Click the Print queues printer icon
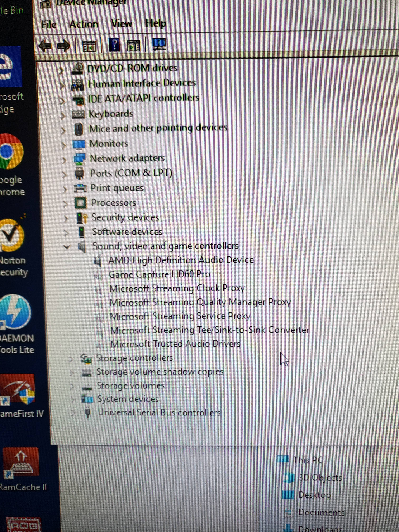The height and width of the screenshot is (532, 399). click(x=80, y=188)
